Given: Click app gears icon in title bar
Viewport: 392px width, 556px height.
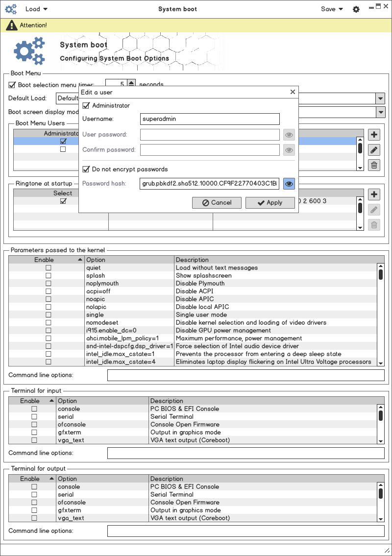Looking at the screenshot, I should [11, 9].
